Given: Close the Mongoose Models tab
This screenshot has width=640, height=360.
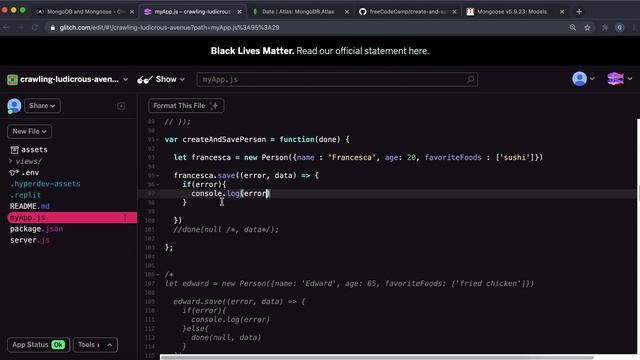Looking at the screenshot, I should [x=562, y=12].
